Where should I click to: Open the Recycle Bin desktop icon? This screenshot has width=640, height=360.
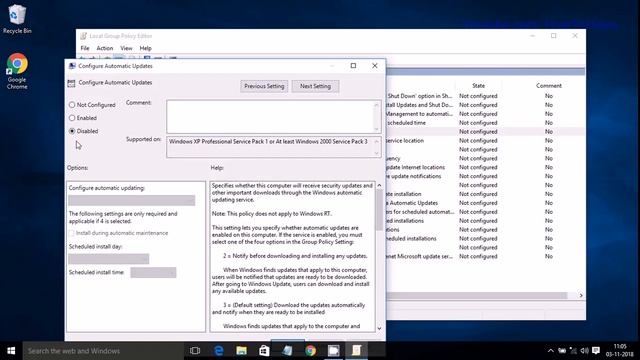coord(17,19)
